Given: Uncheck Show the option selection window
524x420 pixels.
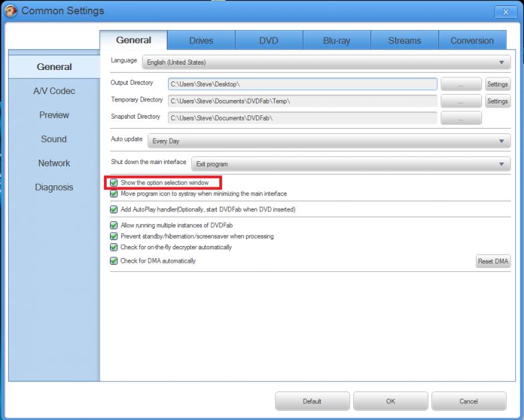Looking at the screenshot, I should point(114,183).
